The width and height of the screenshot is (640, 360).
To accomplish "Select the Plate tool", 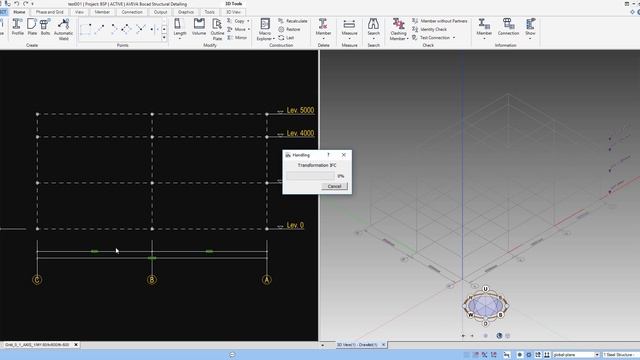I will coord(32,27).
